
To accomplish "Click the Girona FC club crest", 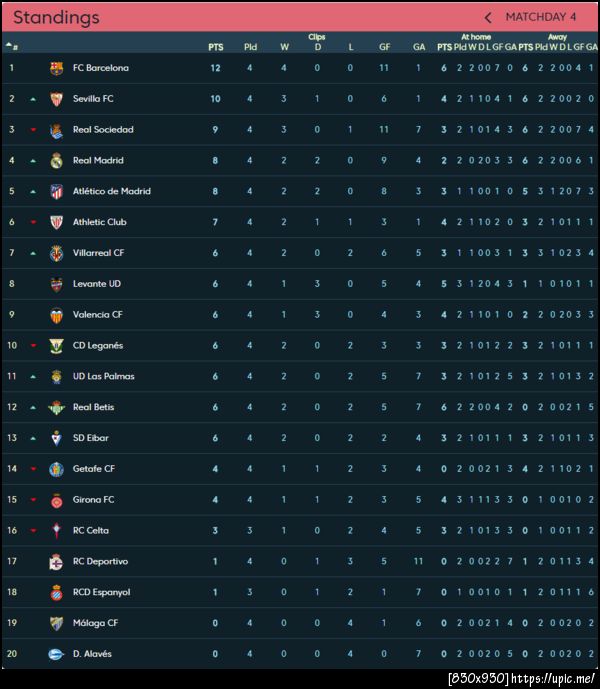I will click(x=56, y=500).
